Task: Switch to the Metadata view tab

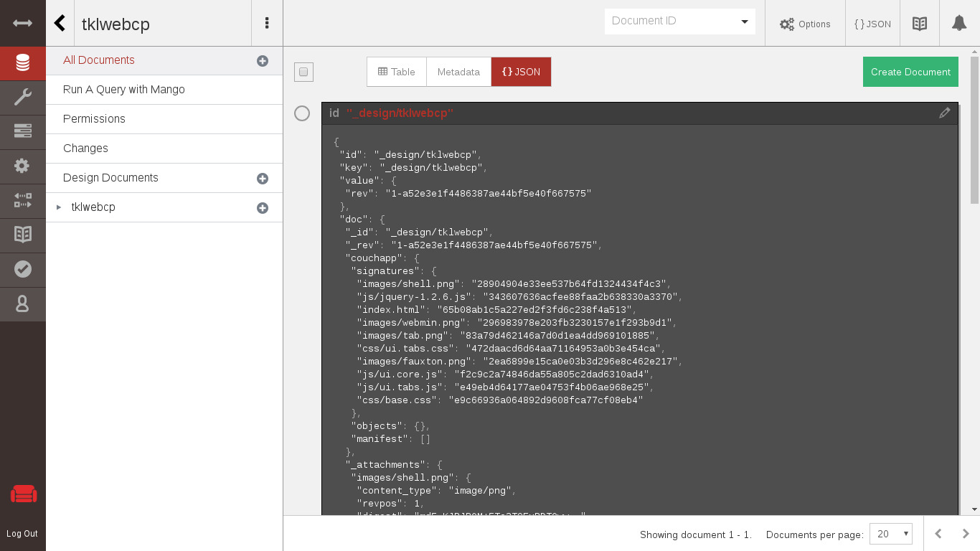Action: (458, 72)
